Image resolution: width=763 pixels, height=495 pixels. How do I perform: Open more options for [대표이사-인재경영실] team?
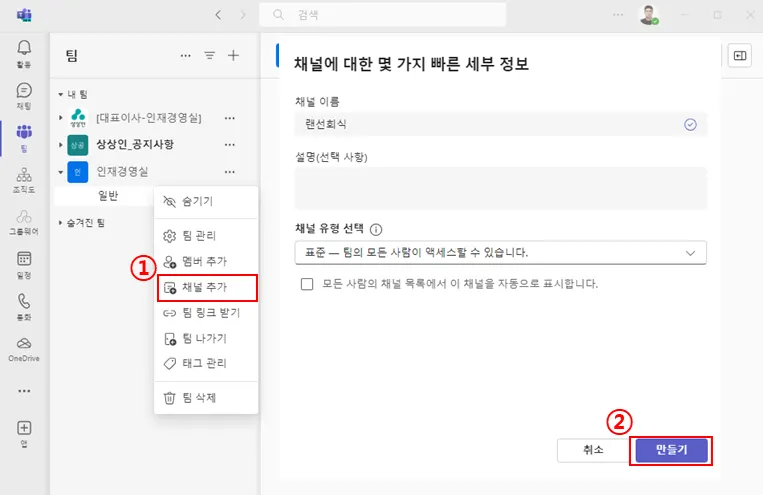[230, 118]
